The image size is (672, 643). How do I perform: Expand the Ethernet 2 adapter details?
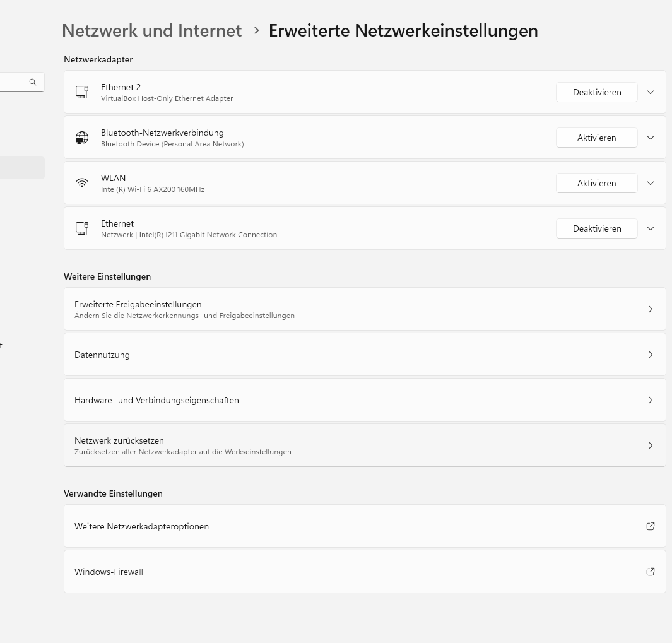(651, 92)
